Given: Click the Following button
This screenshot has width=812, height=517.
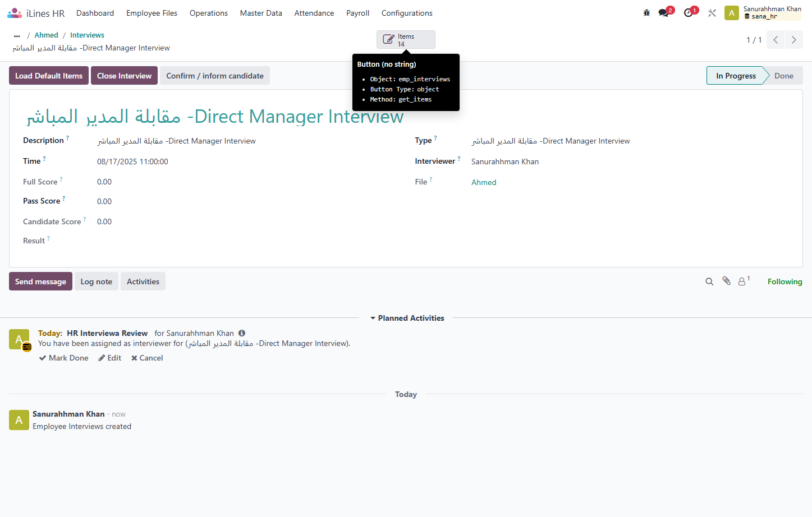Looking at the screenshot, I should [785, 281].
